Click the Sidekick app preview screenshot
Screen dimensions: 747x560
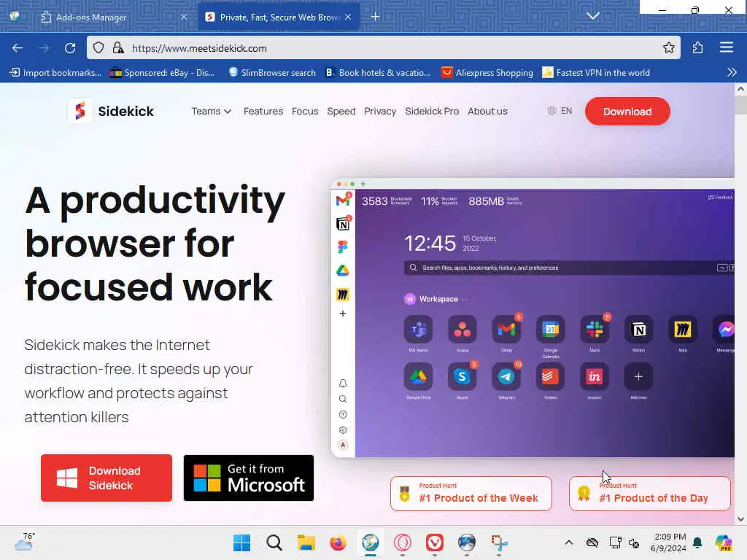[x=533, y=318]
